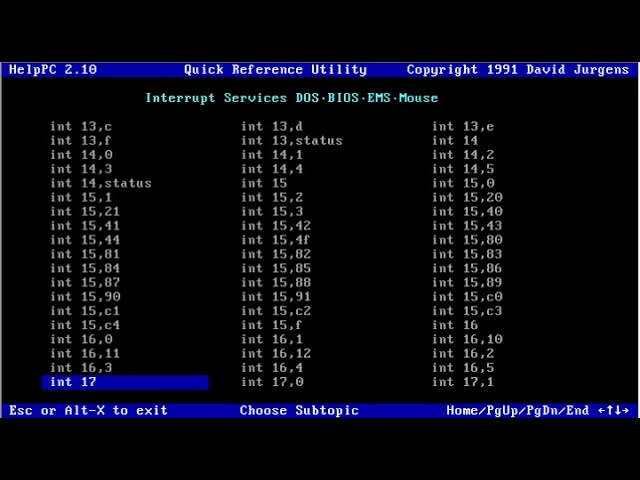640x480 pixels.
Task: Click 'int 16,10' entry
Action: [x=467, y=339]
